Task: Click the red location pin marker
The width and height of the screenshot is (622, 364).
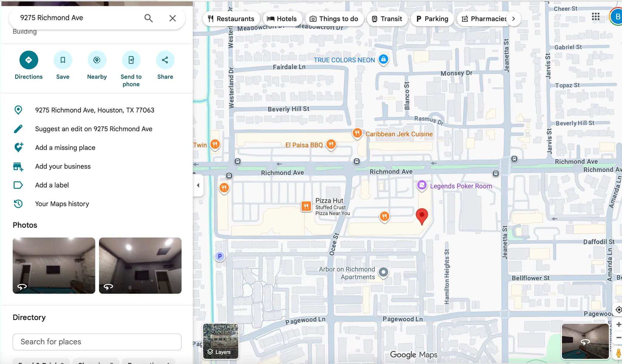Action: pos(422,216)
